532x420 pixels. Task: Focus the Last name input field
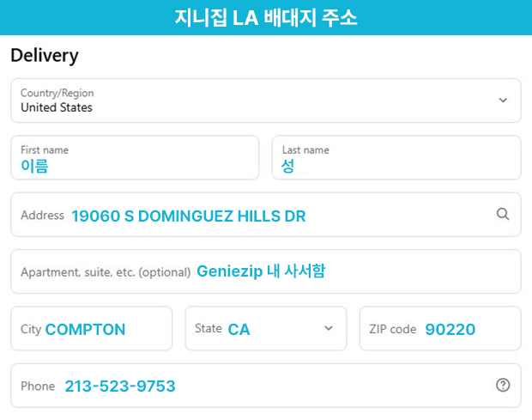tap(396, 157)
